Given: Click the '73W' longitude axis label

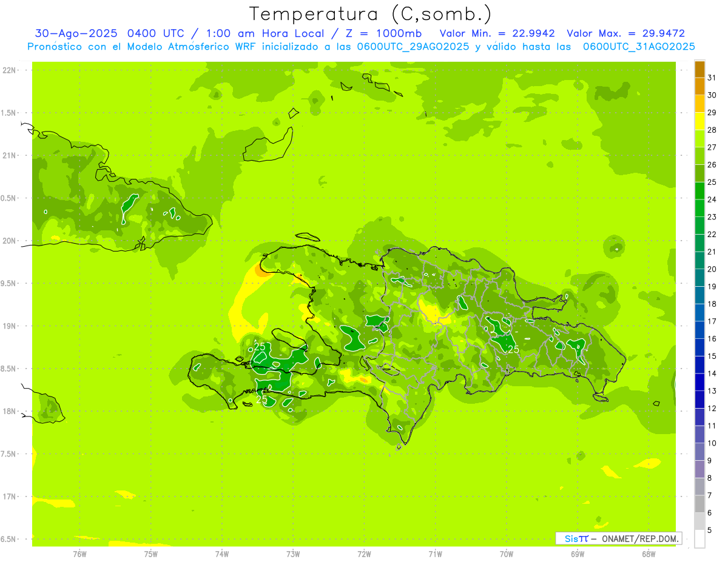Looking at the screenshot, I should click(293, 554).
